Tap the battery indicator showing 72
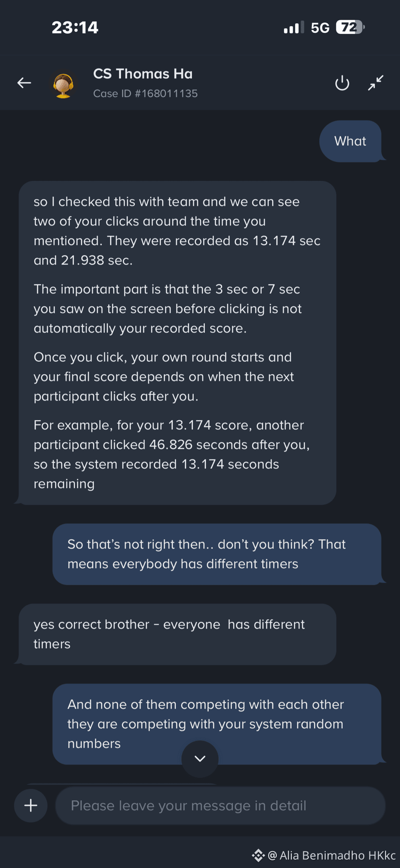This screenshot has width=400, height=868. click(350, 27)
